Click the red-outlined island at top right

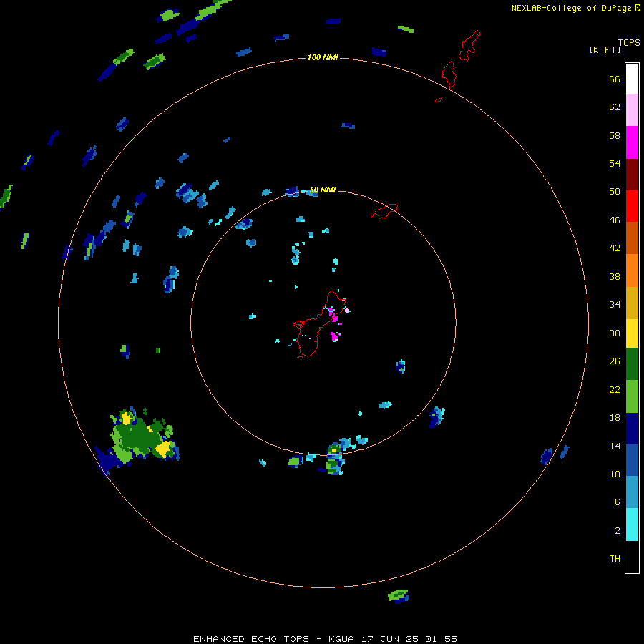[469, 46]
